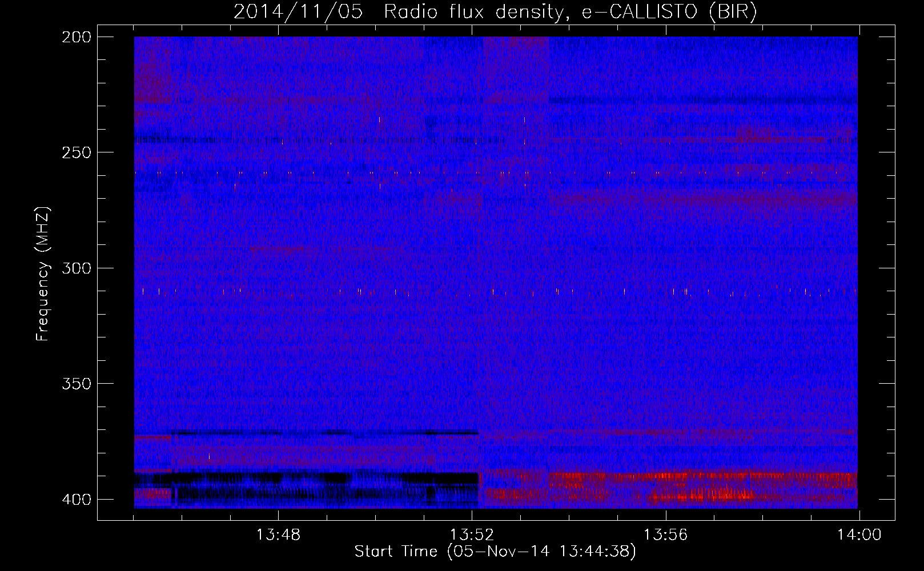Click the 14:00 time tick label
The height and width of the screenshot is (571, 924).
[x=859, y=535]
